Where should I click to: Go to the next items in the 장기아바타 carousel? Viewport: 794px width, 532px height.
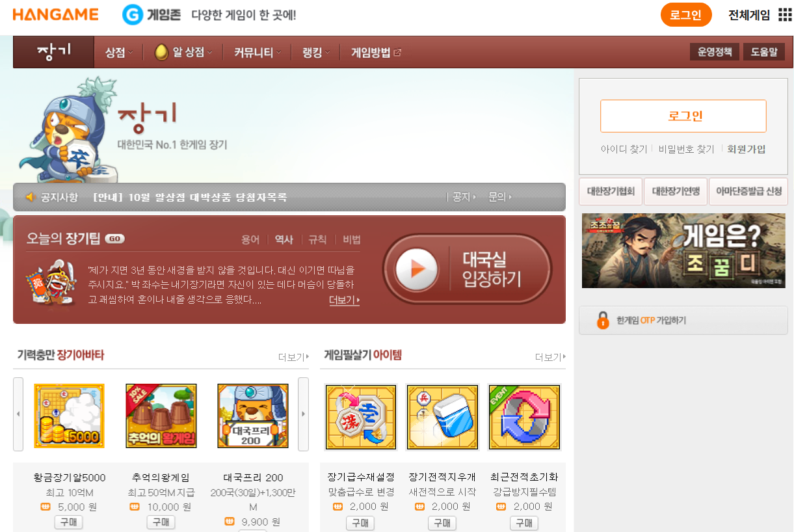click(303, 414)
